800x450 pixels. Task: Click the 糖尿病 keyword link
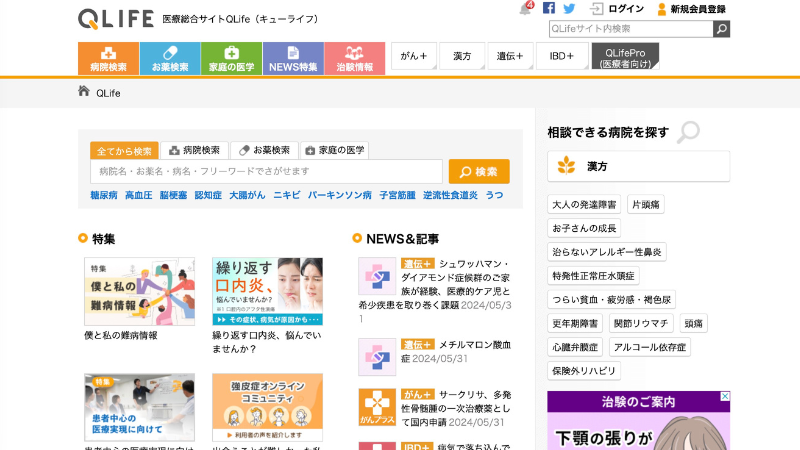tap(104, 195)
